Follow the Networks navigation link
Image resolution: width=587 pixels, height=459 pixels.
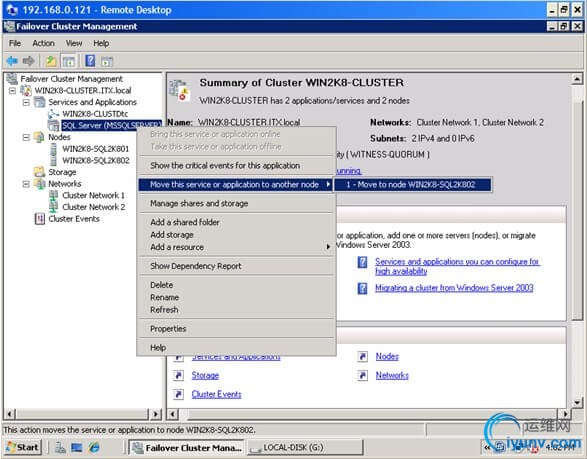click(392, 375)
